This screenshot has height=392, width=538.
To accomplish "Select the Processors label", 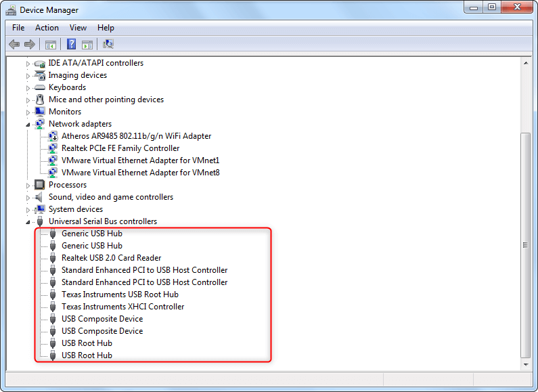I will pyautogui.click(x=68, y=185).
